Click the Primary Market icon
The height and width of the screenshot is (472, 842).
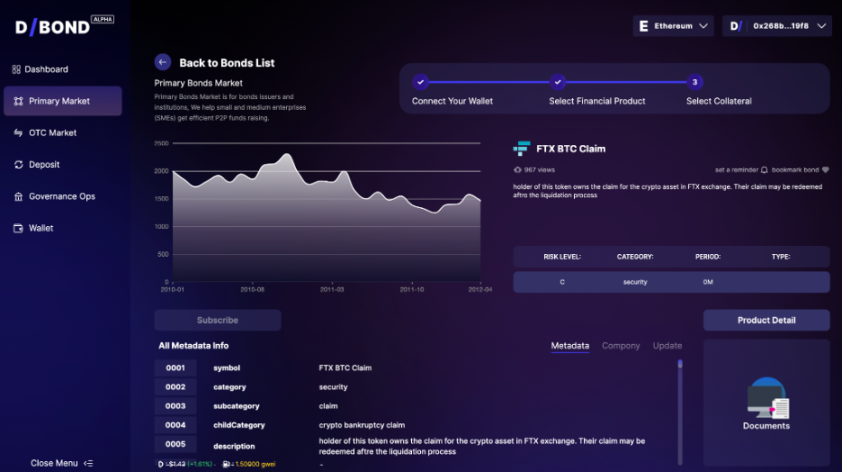18,101
